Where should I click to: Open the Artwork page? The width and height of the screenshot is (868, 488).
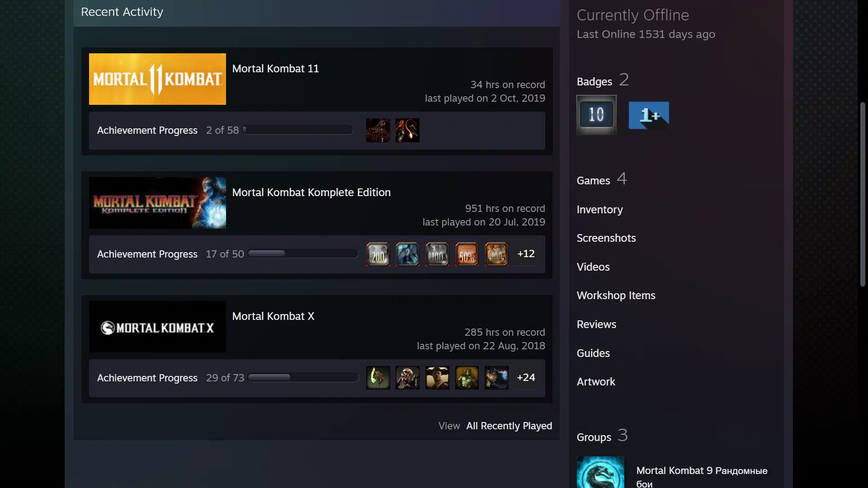596,382
